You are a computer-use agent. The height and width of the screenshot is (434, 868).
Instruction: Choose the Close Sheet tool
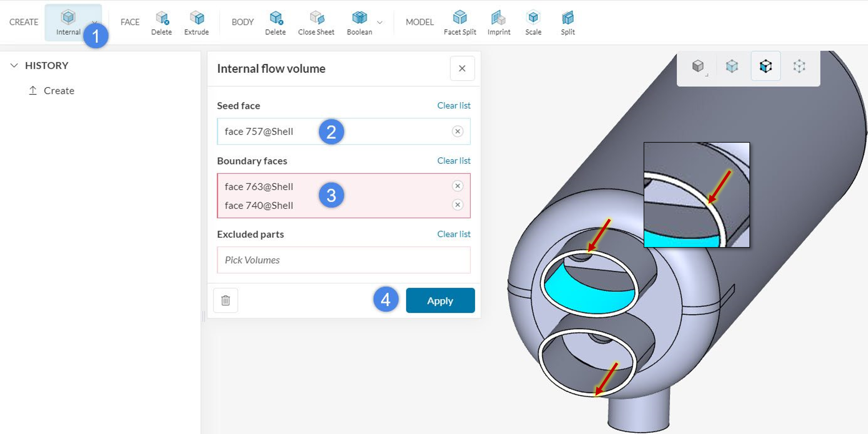click(316, 22)
